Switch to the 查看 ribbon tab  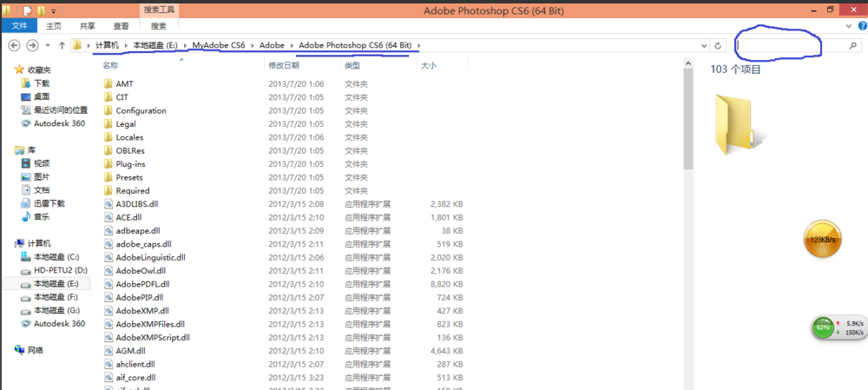pos(122,26)
